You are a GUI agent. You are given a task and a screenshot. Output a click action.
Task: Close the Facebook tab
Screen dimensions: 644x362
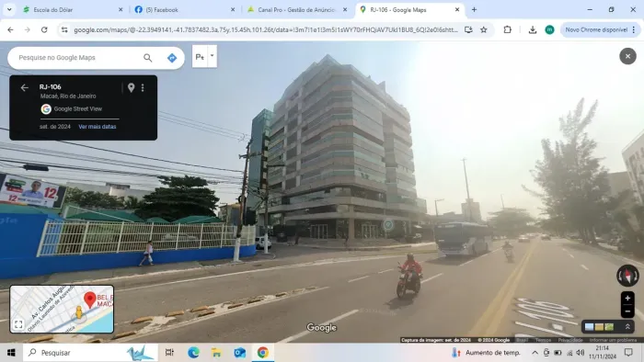tap(233, 9)
